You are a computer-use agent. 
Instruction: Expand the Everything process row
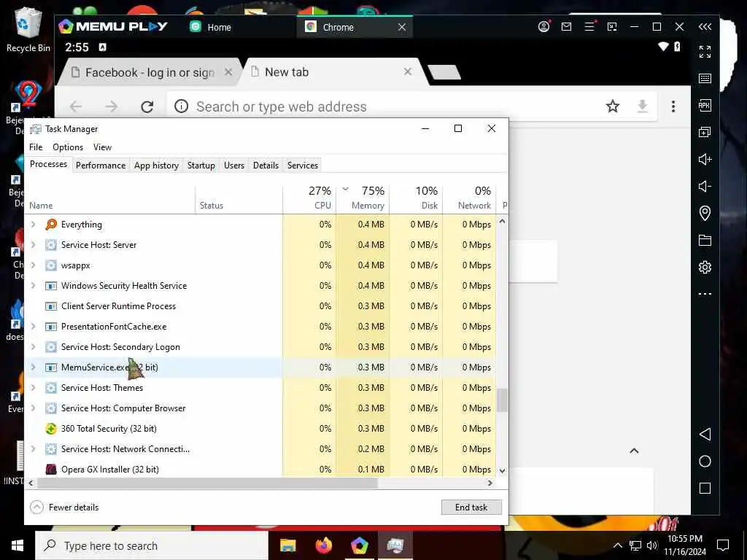click(x=33, y=225)
